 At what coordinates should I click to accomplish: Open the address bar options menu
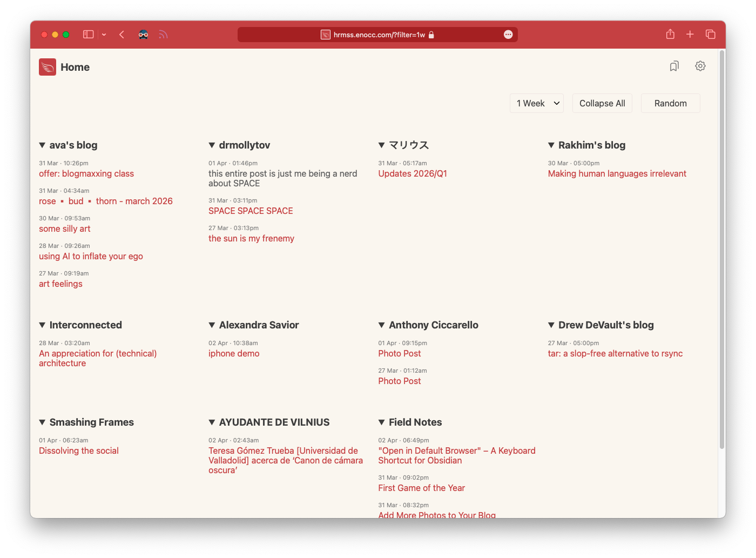click(x=508, y=34)
